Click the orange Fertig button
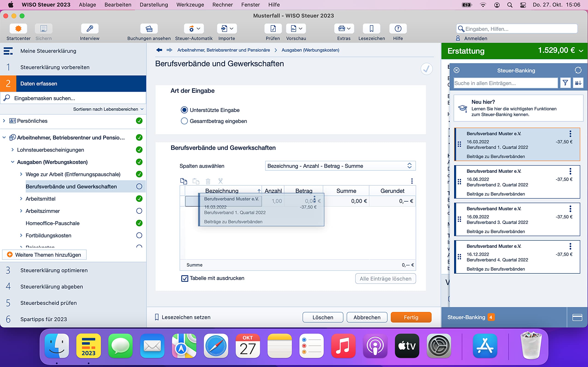This screenshot has width=588, height=367. point(411,317)
